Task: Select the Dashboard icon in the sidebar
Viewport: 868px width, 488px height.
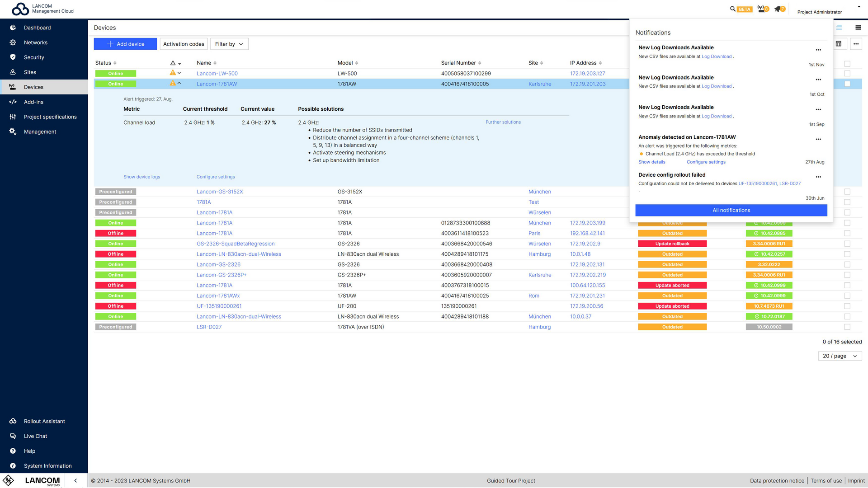Action: pyautogui.click(x=13, y=28)
